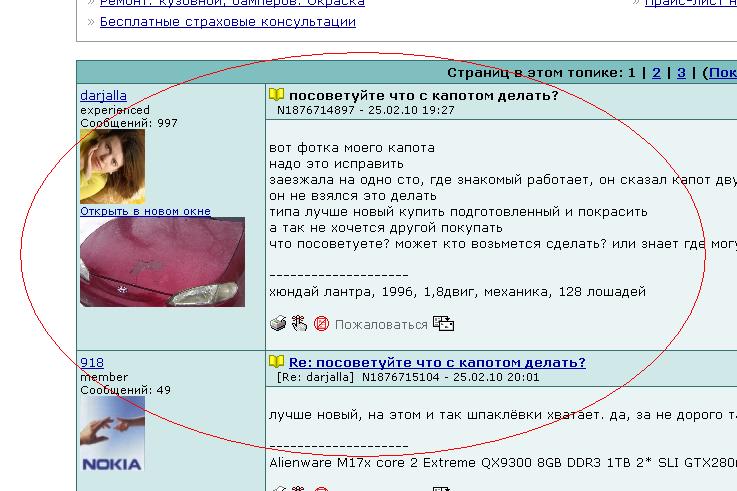The height and width of the screenshot is (491, 737).
Task: Open 'Бесплатные страховые консультации' link
Action: point(227,21)
